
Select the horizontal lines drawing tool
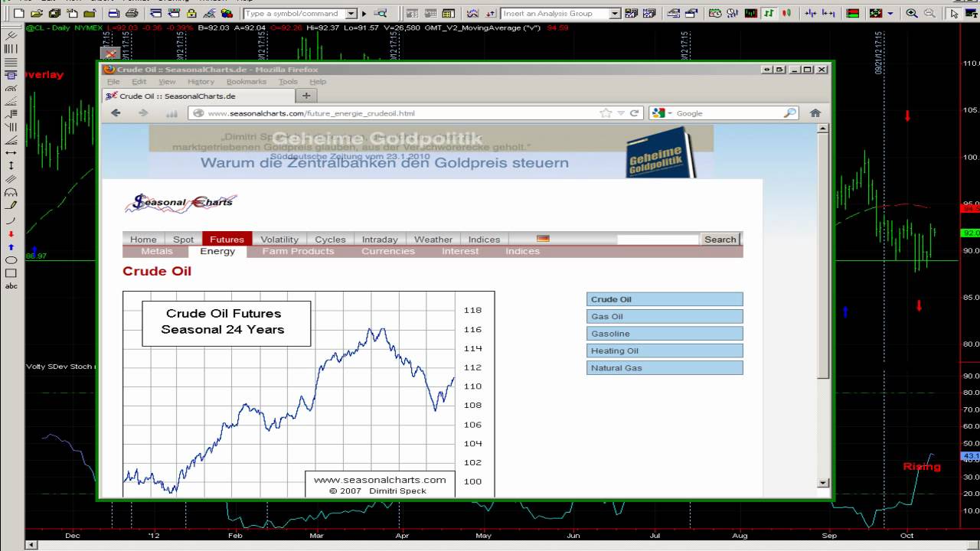(11, 62)
